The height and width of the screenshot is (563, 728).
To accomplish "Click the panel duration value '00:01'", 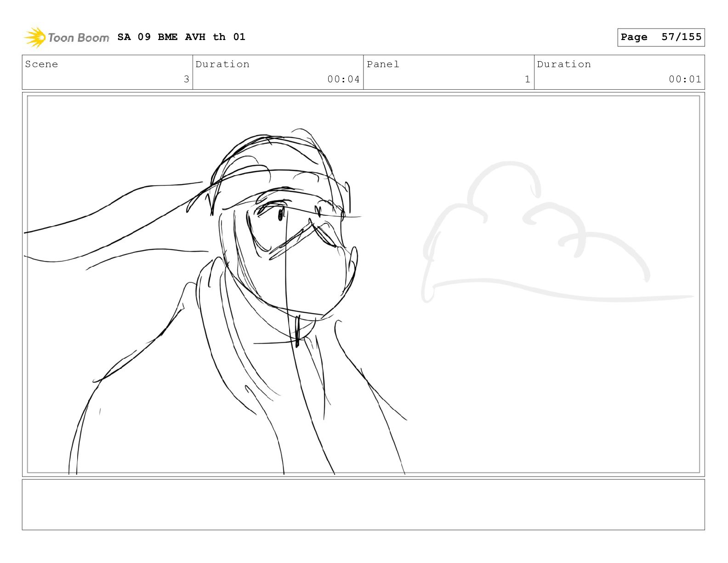I will (x=685, y=79).
